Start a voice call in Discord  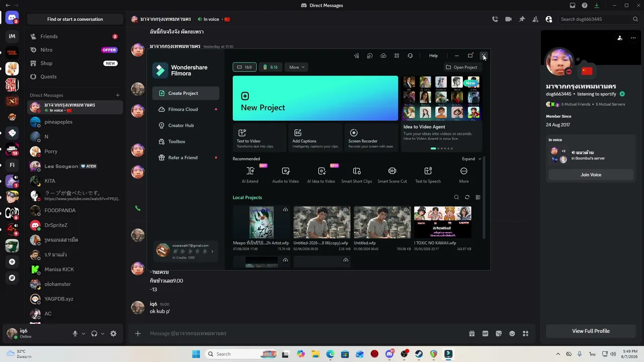(495, 19)
